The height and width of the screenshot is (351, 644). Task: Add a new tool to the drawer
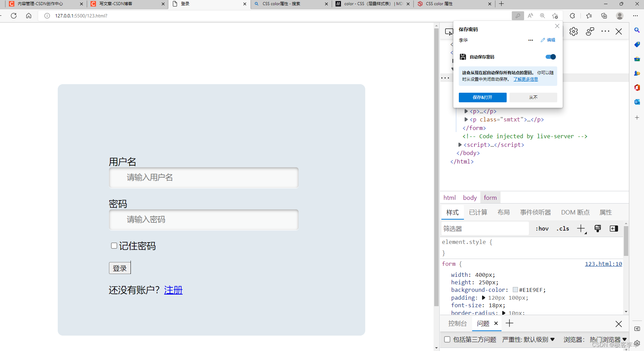pyautogui.click(x=509, y=323)
